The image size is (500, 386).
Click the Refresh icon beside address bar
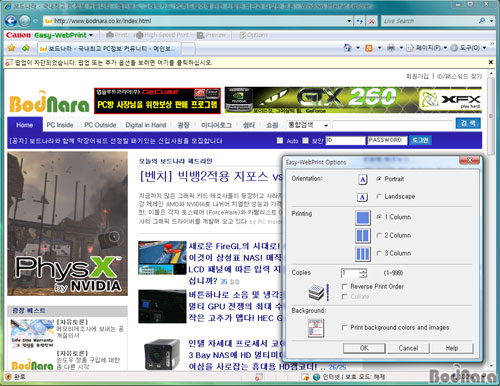coord(359,21)
